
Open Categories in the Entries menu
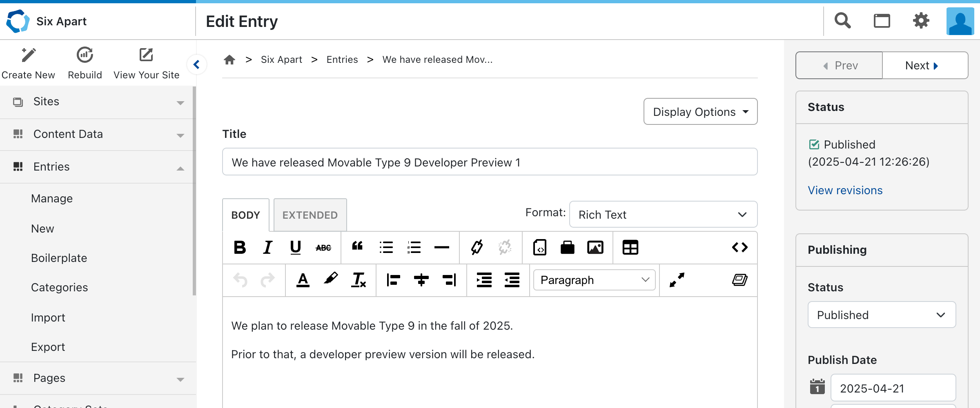coord(60,288)
